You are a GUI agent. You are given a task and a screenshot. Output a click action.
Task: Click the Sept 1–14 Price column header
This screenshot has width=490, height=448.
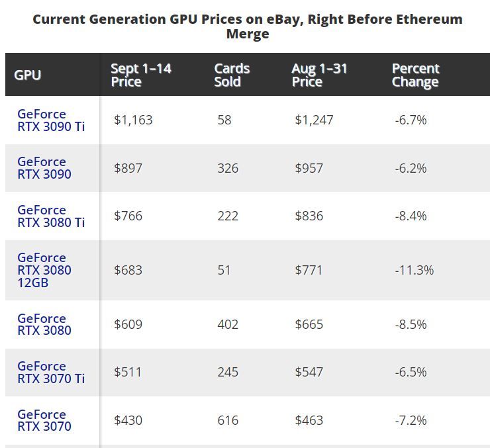click(141, 75)
